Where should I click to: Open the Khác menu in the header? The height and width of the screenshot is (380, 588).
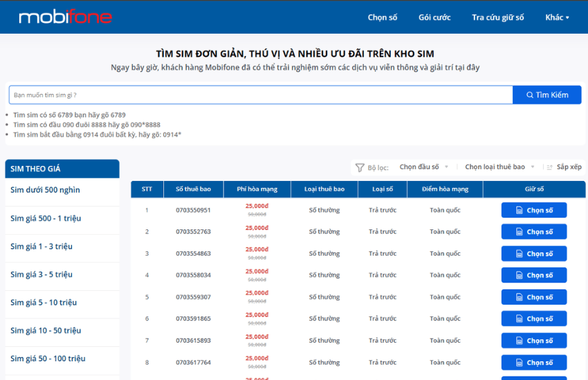point(557,17)
